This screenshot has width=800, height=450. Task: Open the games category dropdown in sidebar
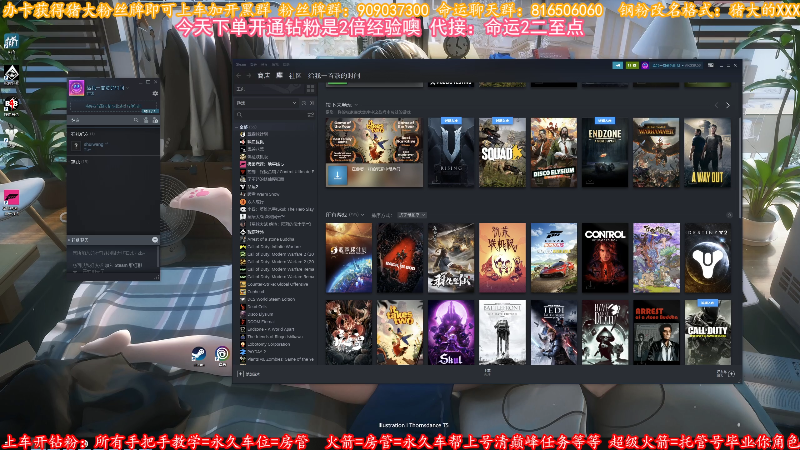point(266,103)
